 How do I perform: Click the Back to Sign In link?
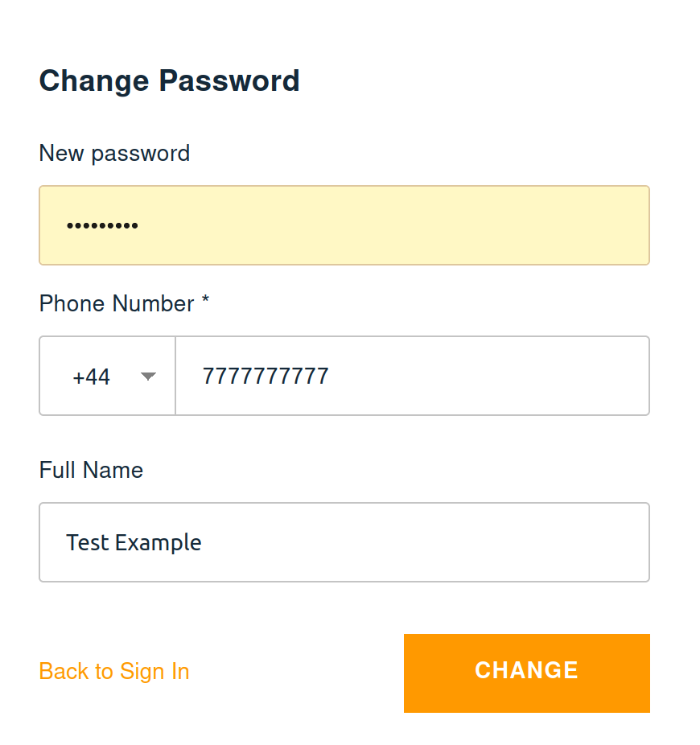113,672
